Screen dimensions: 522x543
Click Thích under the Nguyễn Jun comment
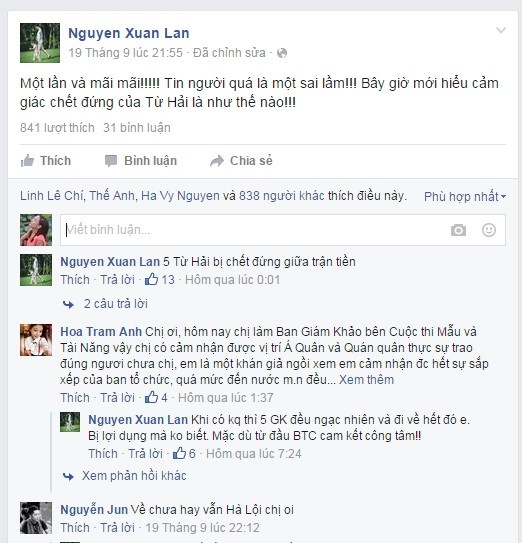tap(75, 527)
